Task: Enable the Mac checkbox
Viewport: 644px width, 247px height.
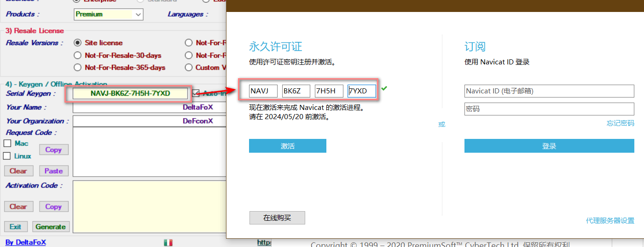Action: (x=7, y=144)
